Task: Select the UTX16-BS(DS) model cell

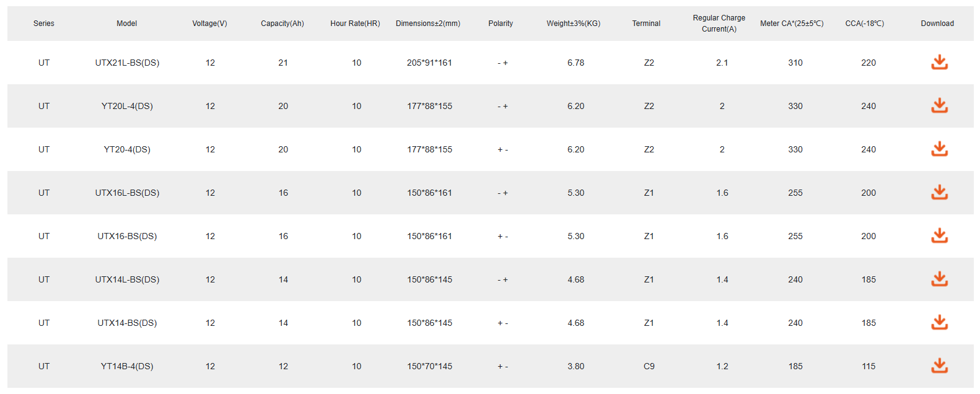Action: (x=127, y=236)
